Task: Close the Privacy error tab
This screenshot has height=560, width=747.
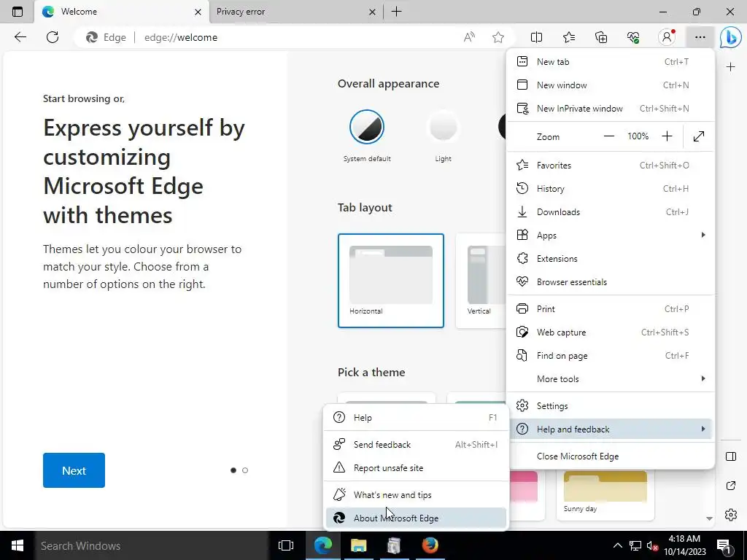Action: 372,12
